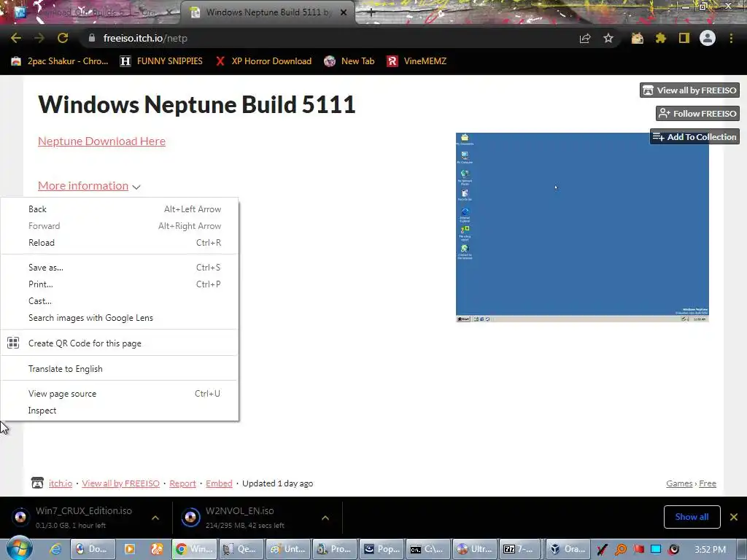Select Search images with Google Lens
747x560 pixels.
119,318
